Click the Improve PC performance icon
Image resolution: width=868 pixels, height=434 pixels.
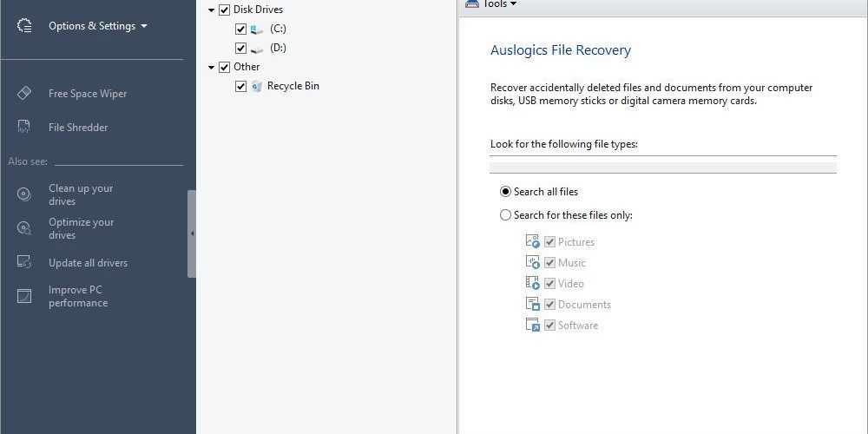[x=23, y=296]
